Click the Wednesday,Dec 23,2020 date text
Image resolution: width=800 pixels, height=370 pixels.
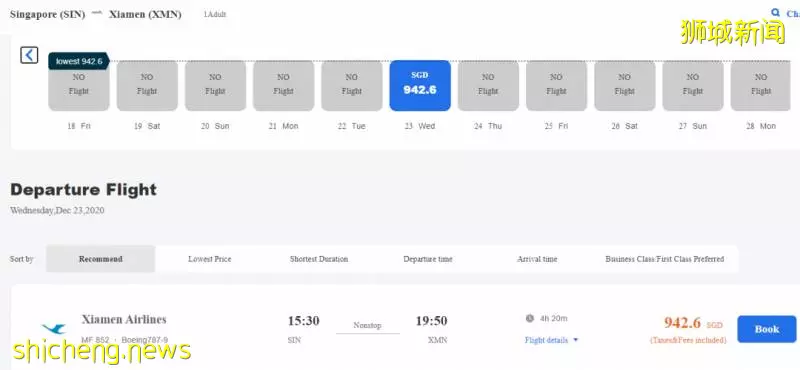coord(57,210)
